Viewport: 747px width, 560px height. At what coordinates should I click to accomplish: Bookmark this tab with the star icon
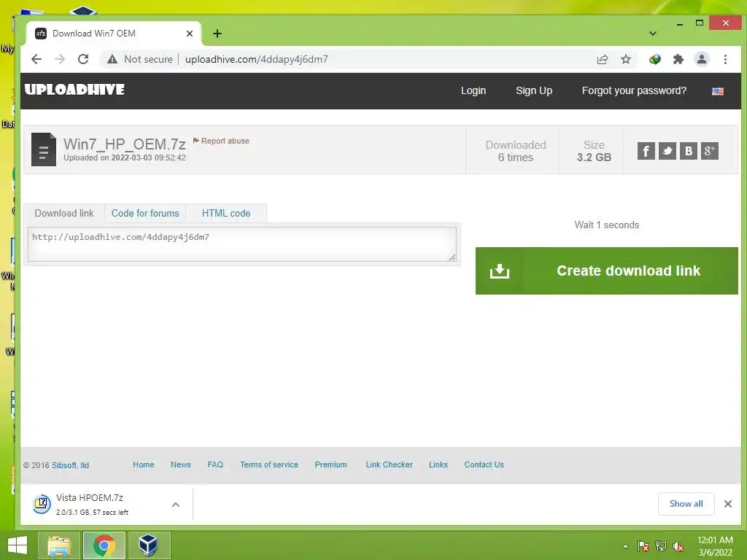625,59
